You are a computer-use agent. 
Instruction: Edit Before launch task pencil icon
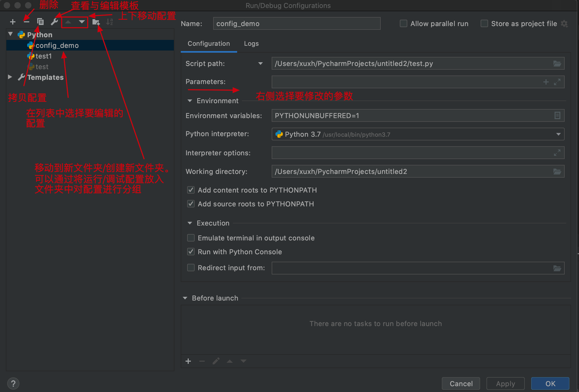click(216, 361)
